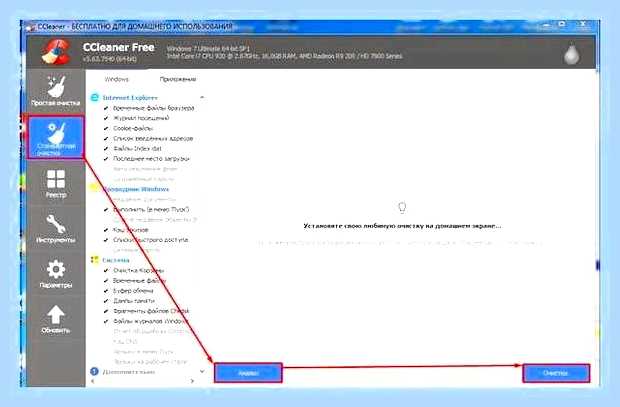The width and height of the screenshot is (620, 407).
Task: Open the Инструменты wrench section
Action: [56, 229]
